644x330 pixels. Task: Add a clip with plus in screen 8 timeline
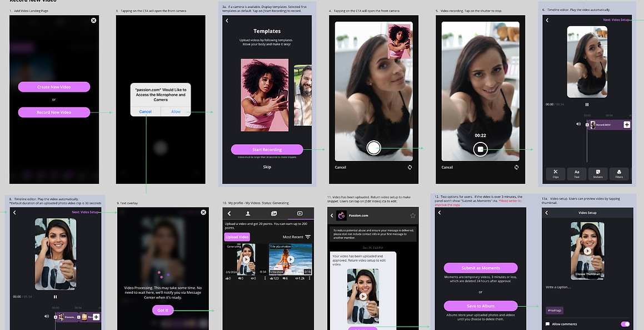pos(96,317)
